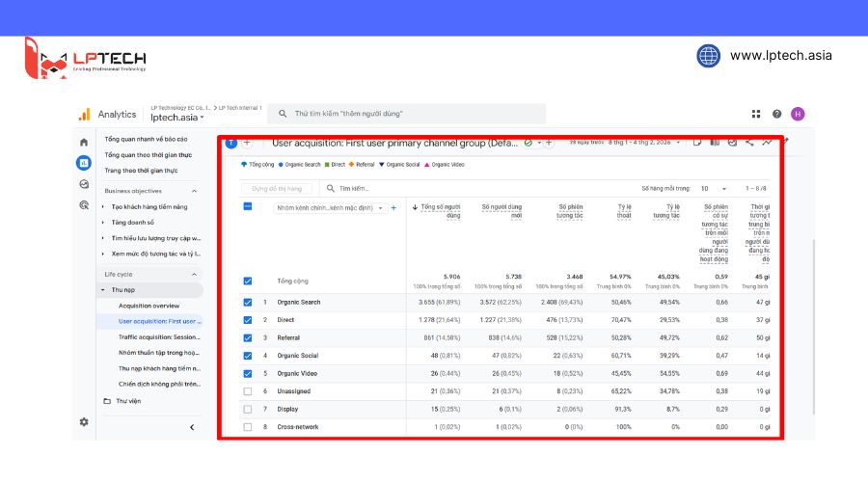Viewport: 868px width, 482px height.
Task: Open the Explore icon in sidebar
Action: [84, 184]
